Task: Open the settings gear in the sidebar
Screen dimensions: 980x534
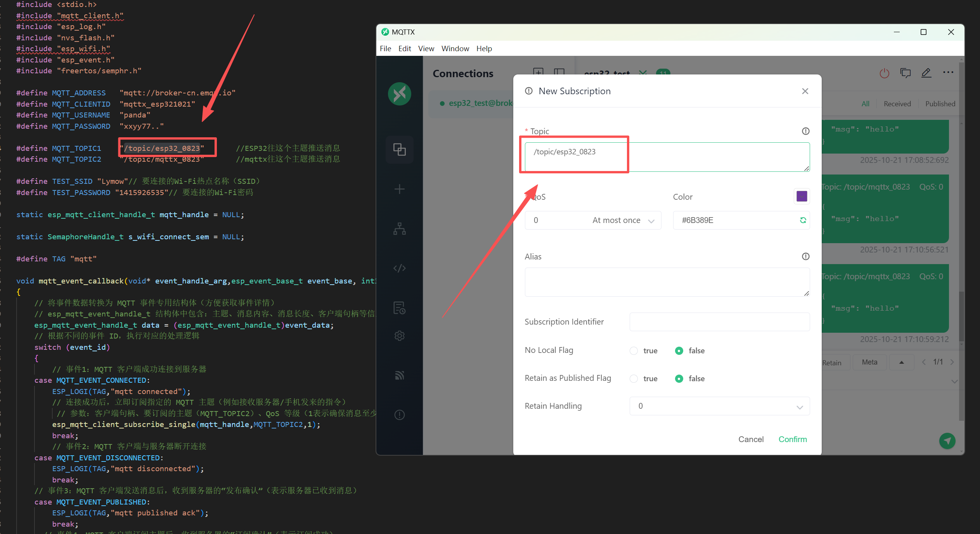Action: pos(399,336)
